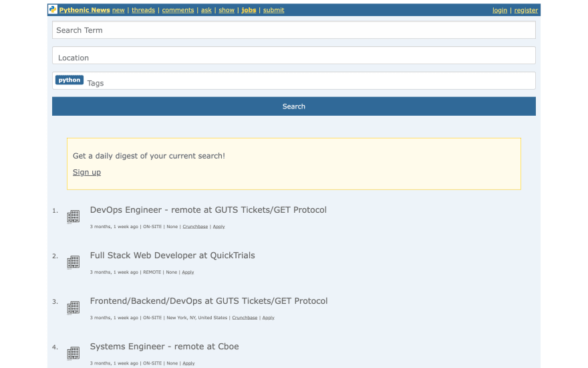
Task: Click the login link
Action: 500,10
